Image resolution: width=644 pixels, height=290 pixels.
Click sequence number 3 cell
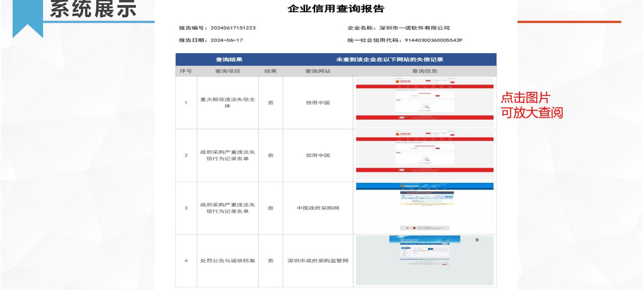click(x=186, y=208)
